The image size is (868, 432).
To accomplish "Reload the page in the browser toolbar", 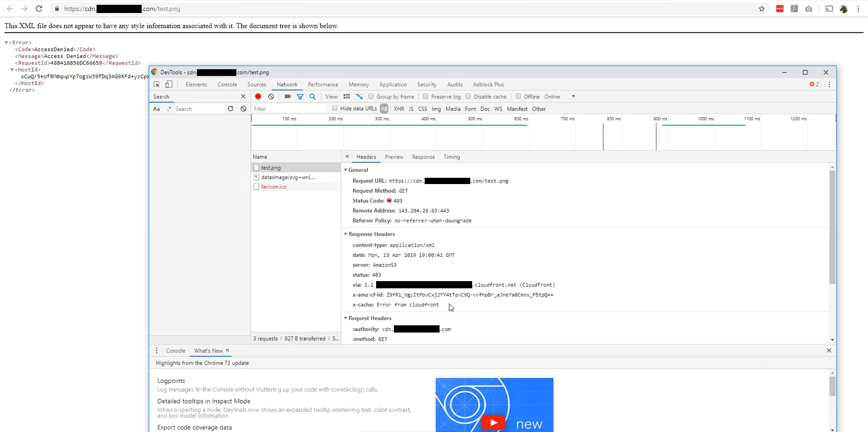I will tap(39, 9).
